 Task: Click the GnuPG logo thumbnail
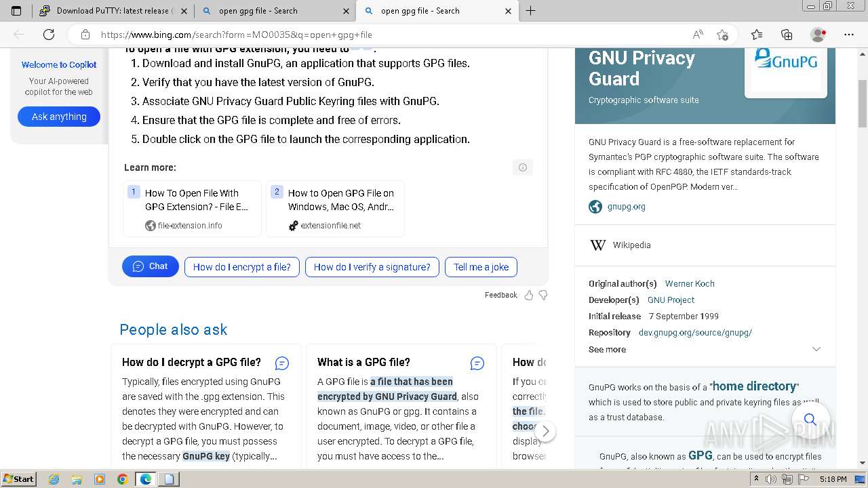click(786, 70)
